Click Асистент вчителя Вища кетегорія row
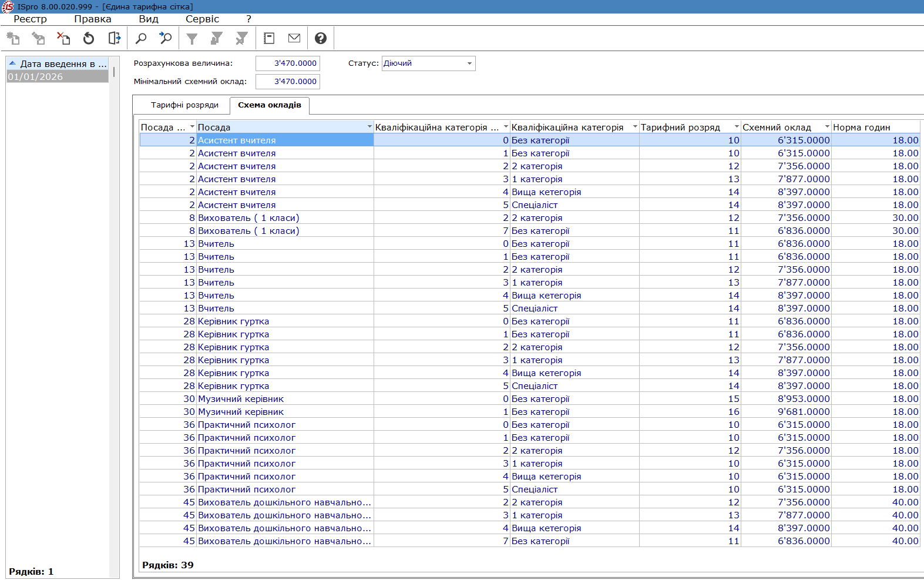Viewport: 924px width, 580px height. [x=529, y=192]
